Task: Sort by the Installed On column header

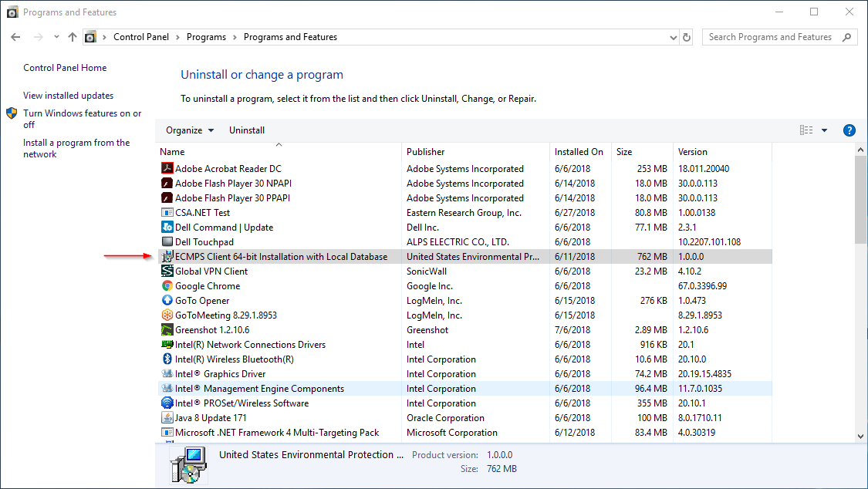Action: (x=580, y=152)
